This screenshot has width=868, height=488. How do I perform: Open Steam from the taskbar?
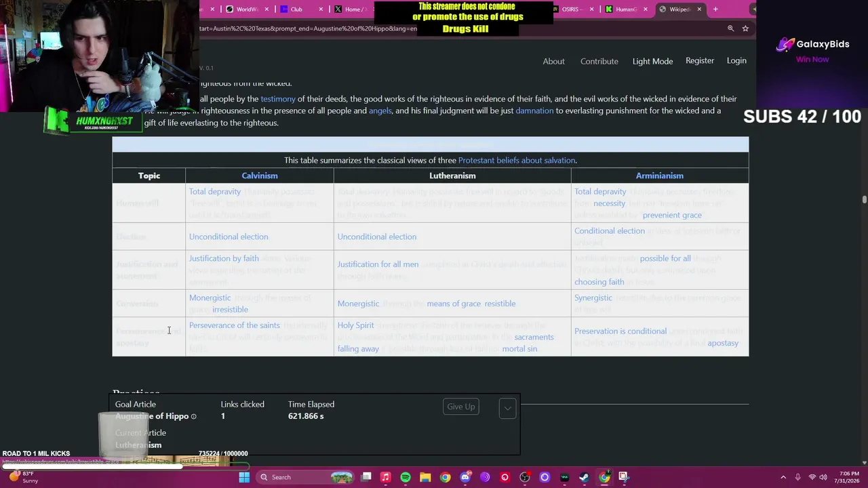pyautogui.click(x=584, y=477)
